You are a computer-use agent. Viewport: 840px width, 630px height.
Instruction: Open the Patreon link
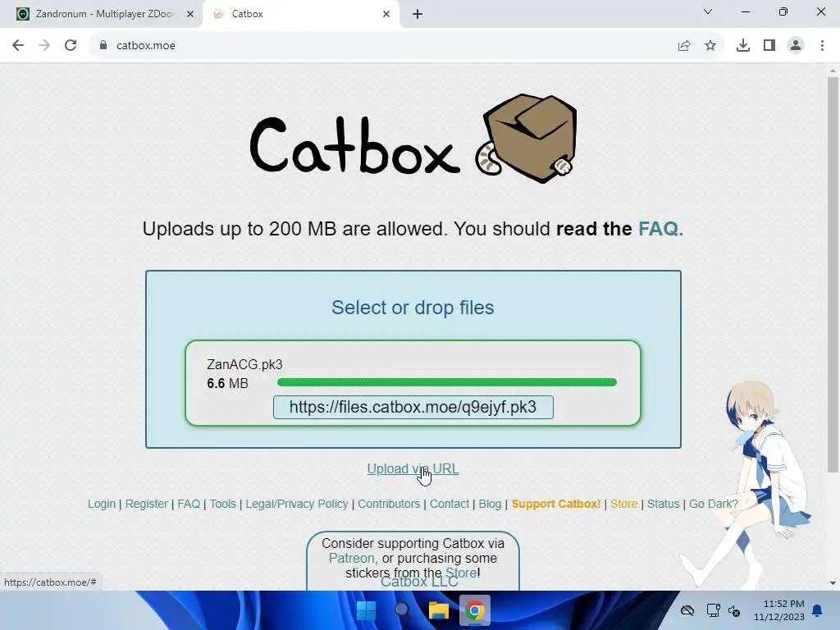pyautogui.click(x=352, y=558)
